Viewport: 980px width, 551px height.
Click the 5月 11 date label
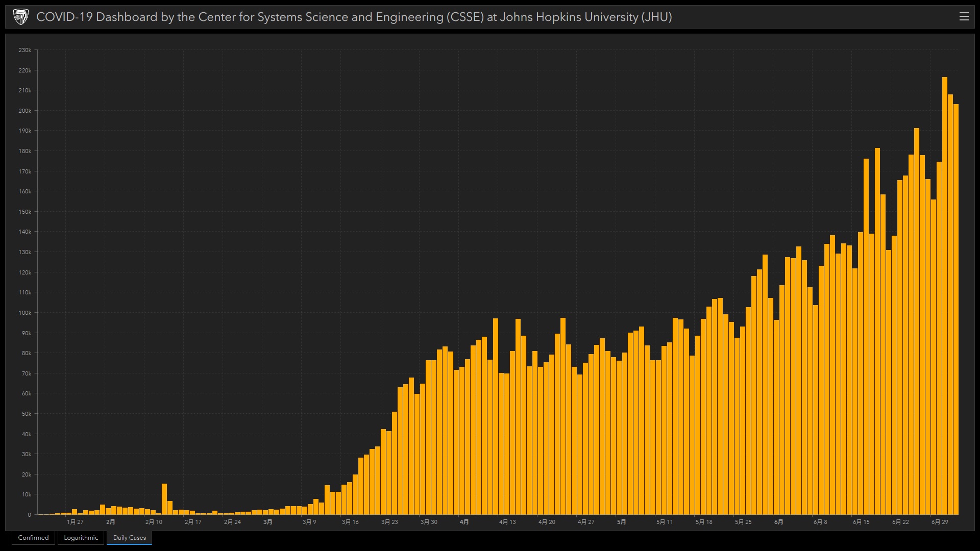665,522
